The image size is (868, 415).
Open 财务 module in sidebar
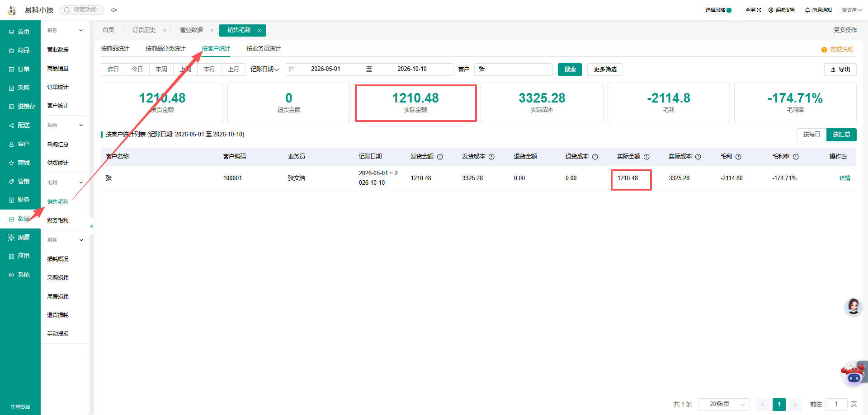(x=20, y=200)
